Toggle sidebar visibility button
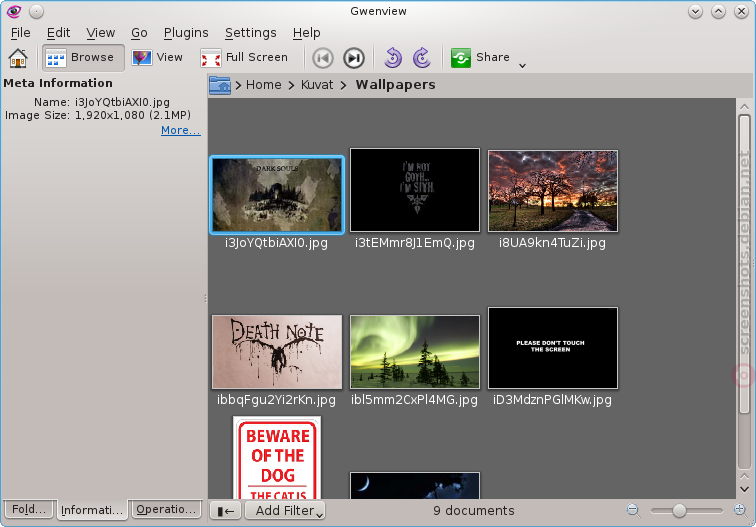This screenshot has width=756, height=527. [226, 511]
